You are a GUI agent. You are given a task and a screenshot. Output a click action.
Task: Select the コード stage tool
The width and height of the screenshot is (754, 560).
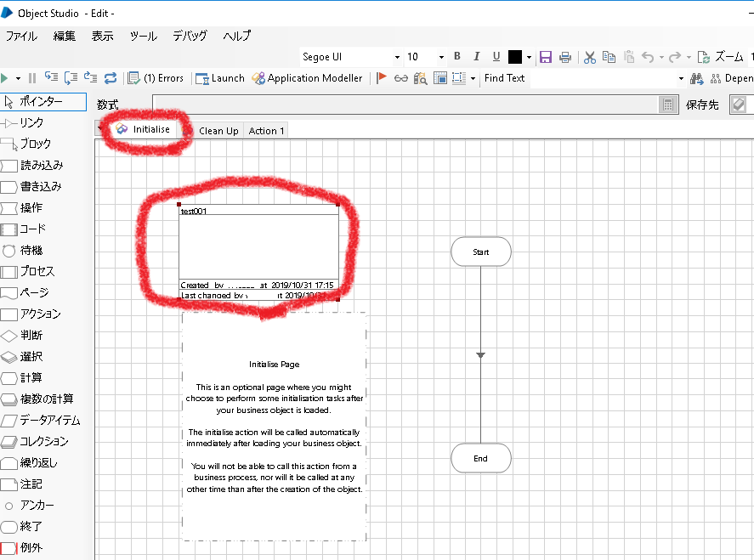tap(24, 229)
